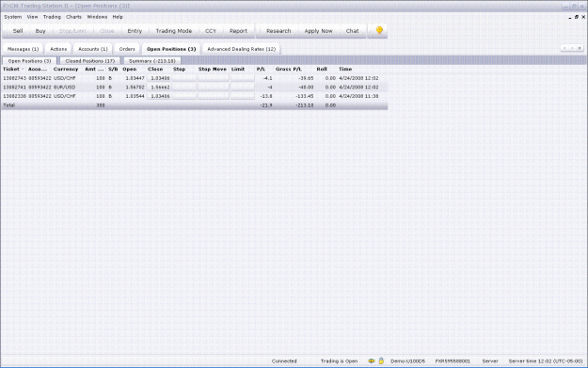Click the Stop cell for ticket 13002743
588x368 pixels.
click(x=184, y=78)
